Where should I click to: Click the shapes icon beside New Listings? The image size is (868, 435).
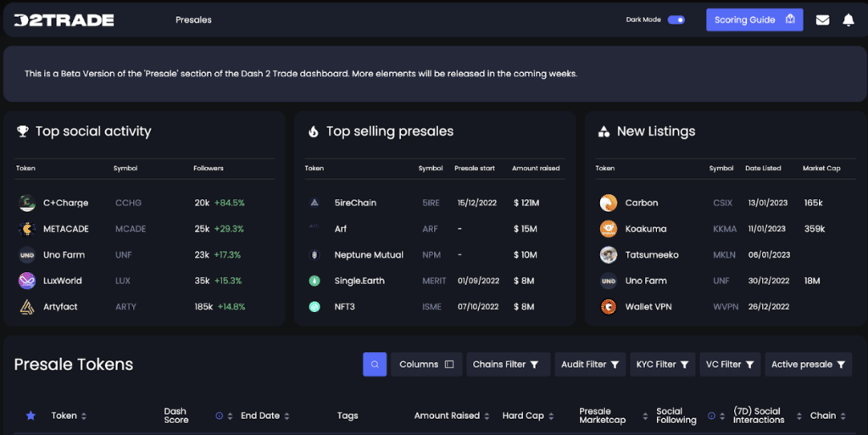(604, 131)
